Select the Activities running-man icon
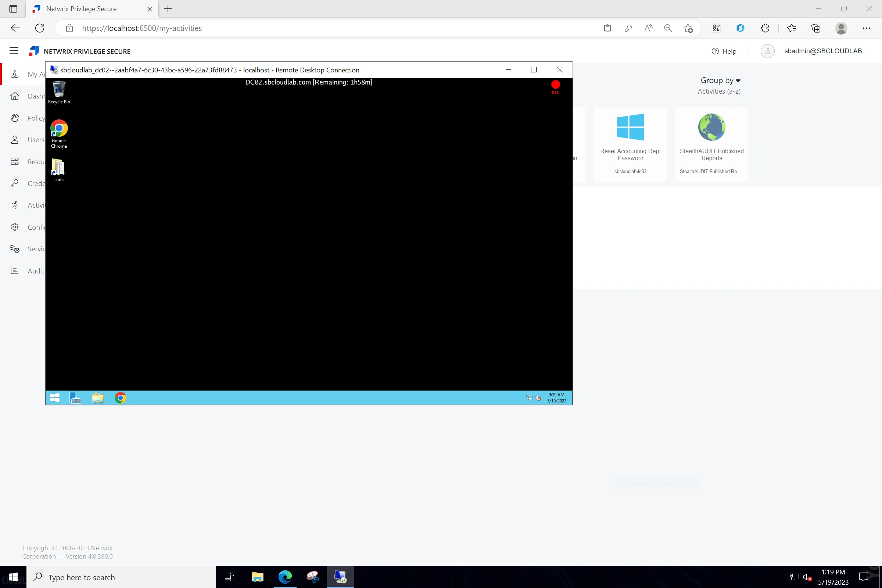 coord(15,205)
